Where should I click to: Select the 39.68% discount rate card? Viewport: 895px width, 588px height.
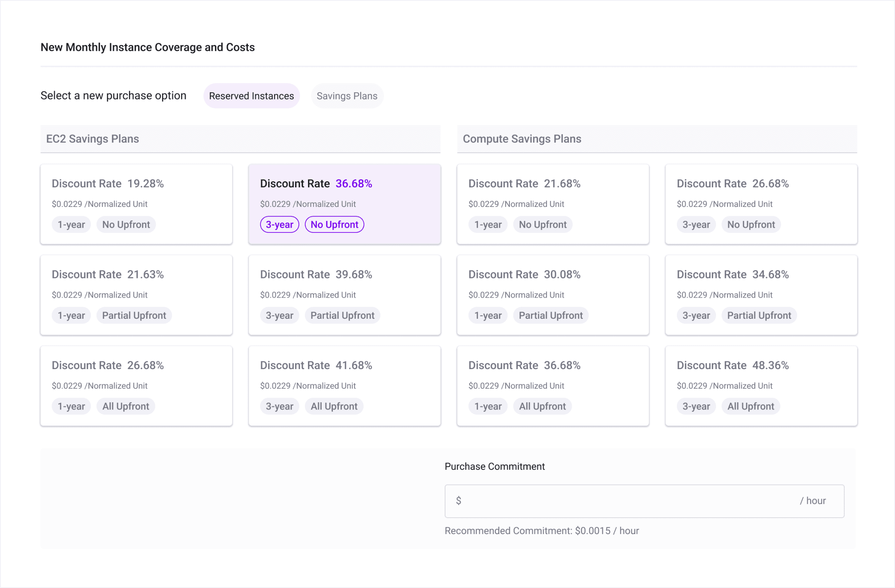click(x=344, y=295)
